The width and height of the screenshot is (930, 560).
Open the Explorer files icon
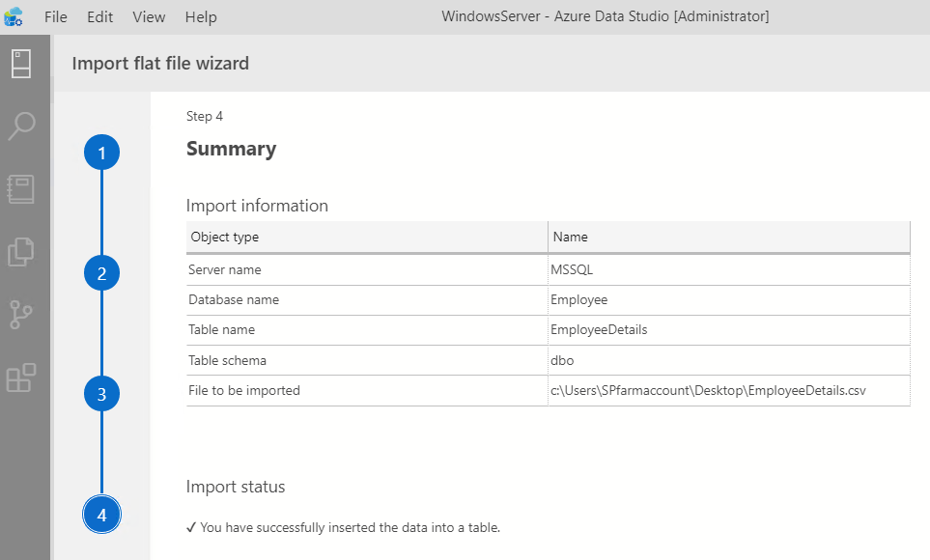pyautogui.click(x=21, y=252)
